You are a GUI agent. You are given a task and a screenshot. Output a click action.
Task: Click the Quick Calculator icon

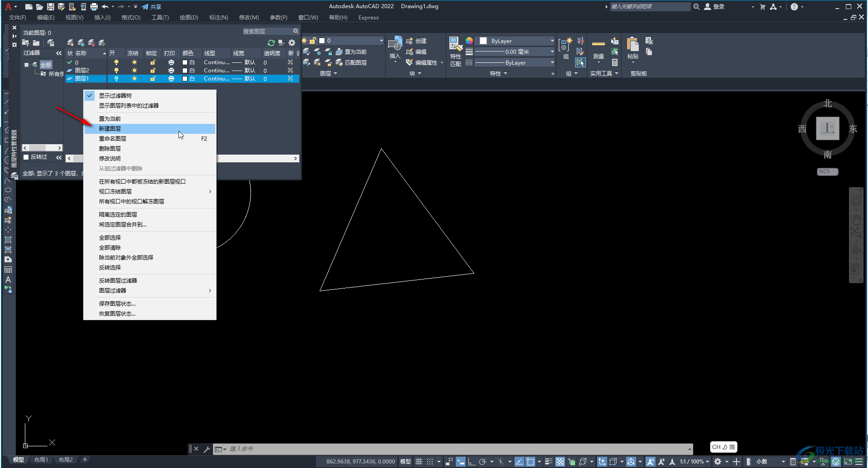point(615,63)
